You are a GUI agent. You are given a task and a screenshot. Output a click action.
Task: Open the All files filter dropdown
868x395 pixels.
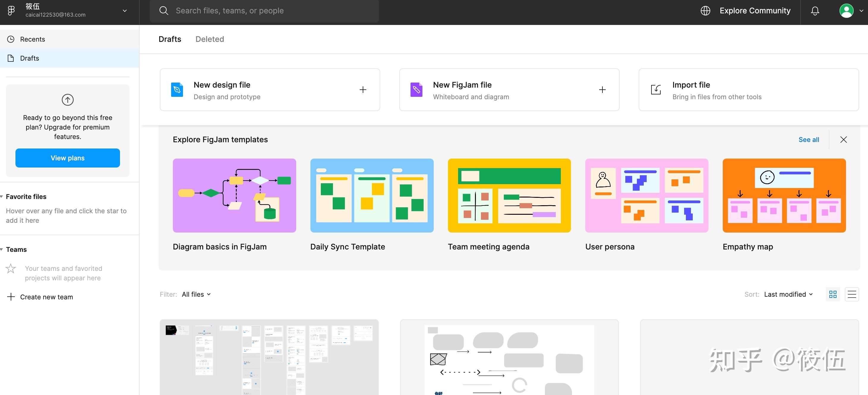point(196,294)
